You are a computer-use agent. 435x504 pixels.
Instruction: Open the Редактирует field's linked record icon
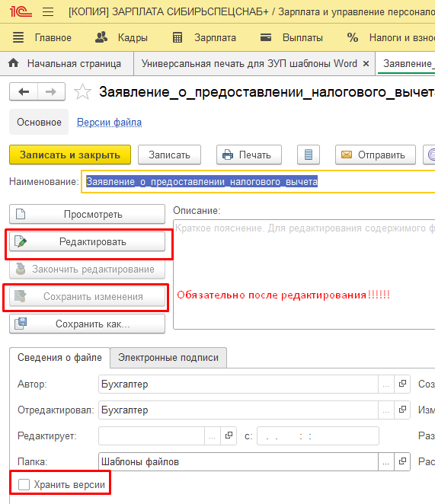[229, 435]
